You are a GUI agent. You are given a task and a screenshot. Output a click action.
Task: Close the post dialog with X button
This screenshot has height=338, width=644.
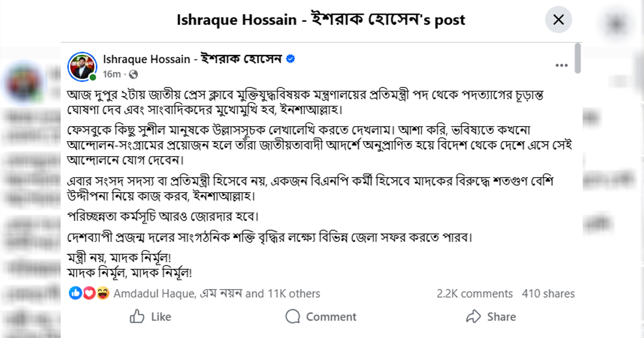tap(559, 20)
